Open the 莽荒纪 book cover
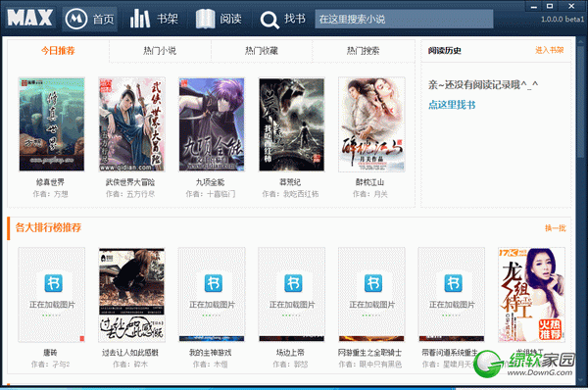588x390 pixels. point(291,124)
